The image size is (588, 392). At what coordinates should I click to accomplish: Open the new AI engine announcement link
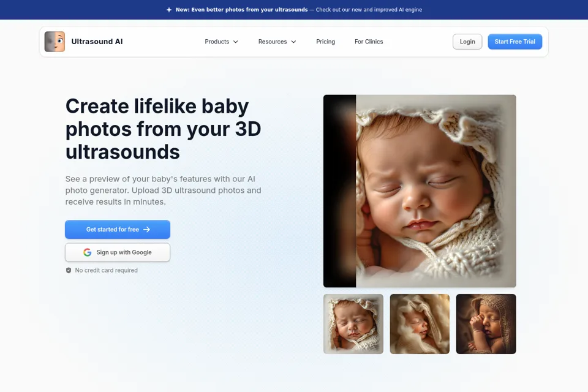pyautogui.click(x=295, y=10)
